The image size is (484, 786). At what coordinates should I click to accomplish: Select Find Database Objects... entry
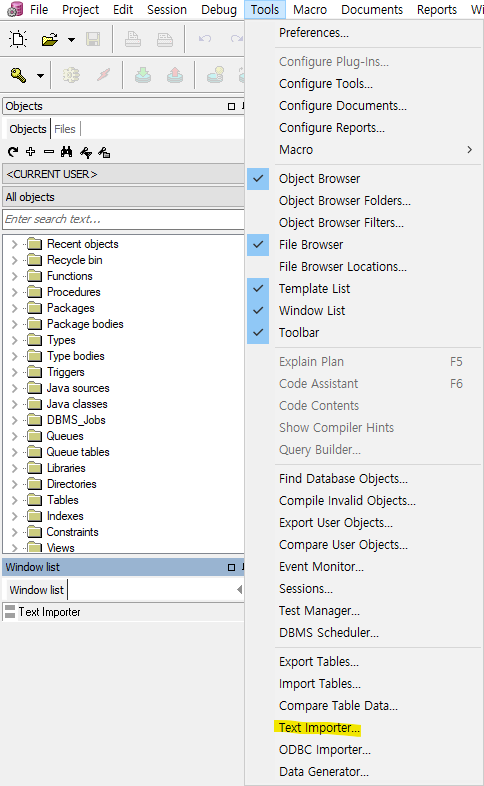pos(343,479)
